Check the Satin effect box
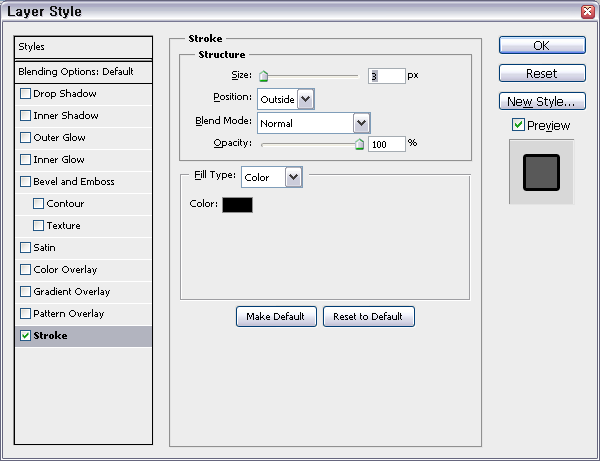600x461 pixels. [x=25, y=248]
